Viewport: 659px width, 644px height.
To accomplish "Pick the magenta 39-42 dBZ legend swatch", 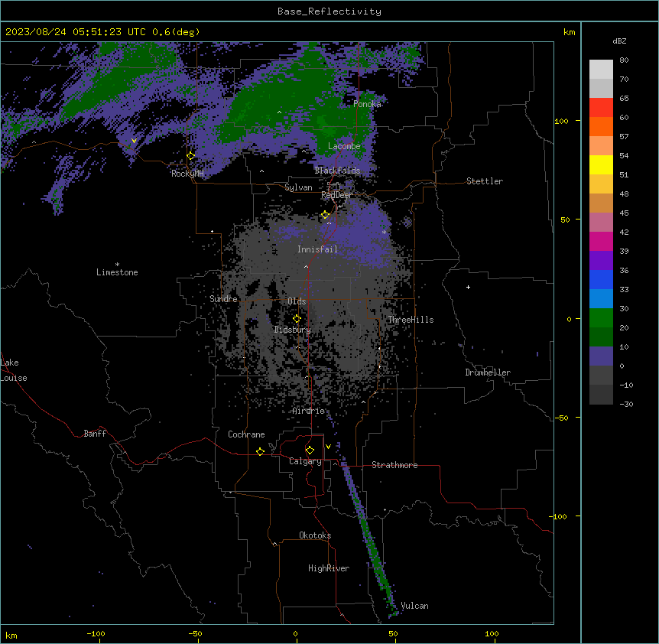I will tap(601, 241).
